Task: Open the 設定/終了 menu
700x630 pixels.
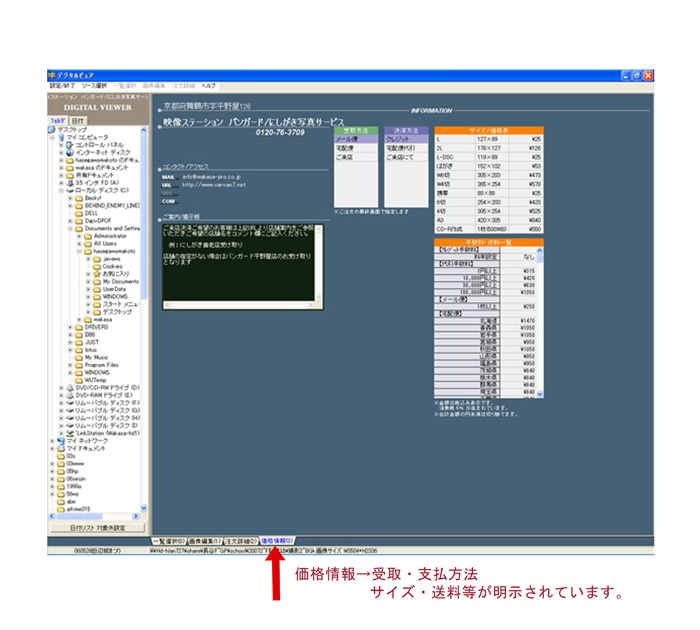Action: click(62, 86)
